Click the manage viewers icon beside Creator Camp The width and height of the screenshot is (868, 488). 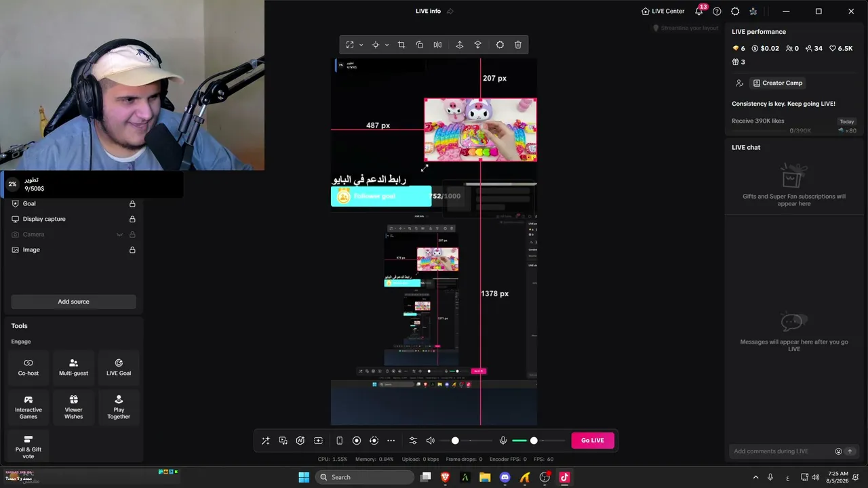pos(739,83)
